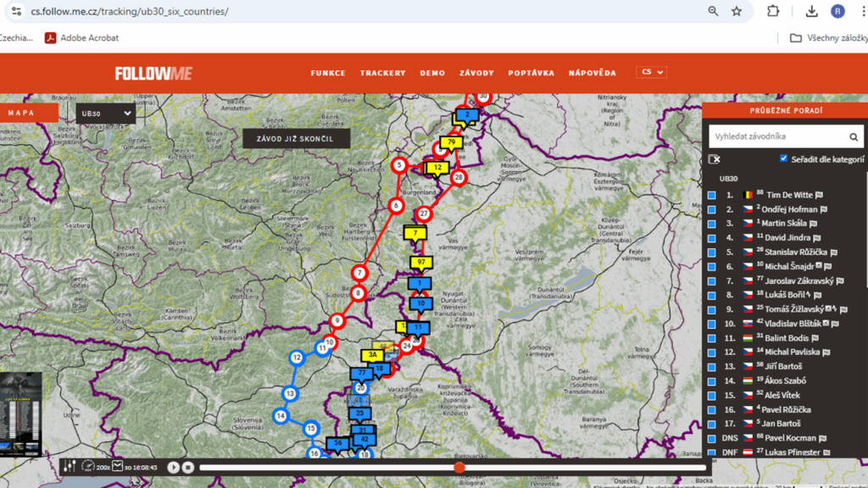Select racer Jaroslav Zákravský in ranking
868x488 pixels.
[798, 281]
